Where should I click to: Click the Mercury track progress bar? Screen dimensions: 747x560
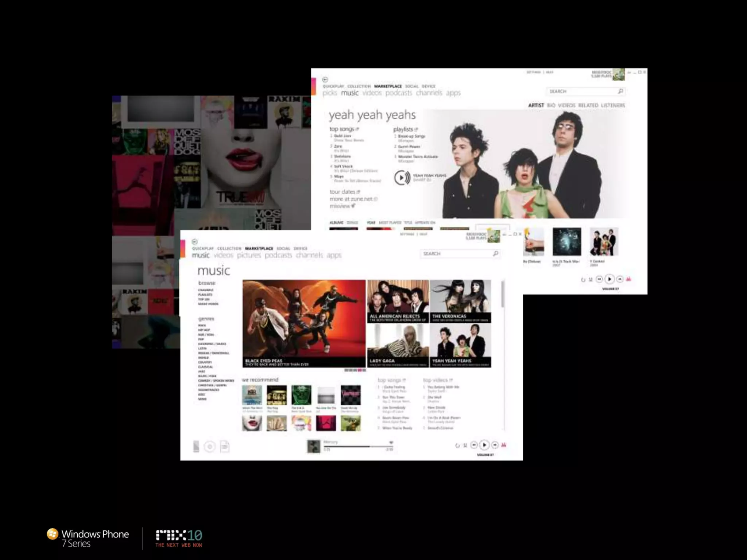pos(357,446)
